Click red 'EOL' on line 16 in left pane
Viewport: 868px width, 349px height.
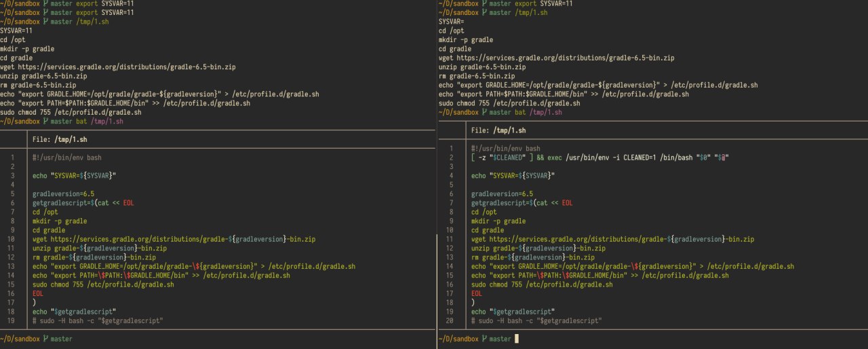coord(37,293)
